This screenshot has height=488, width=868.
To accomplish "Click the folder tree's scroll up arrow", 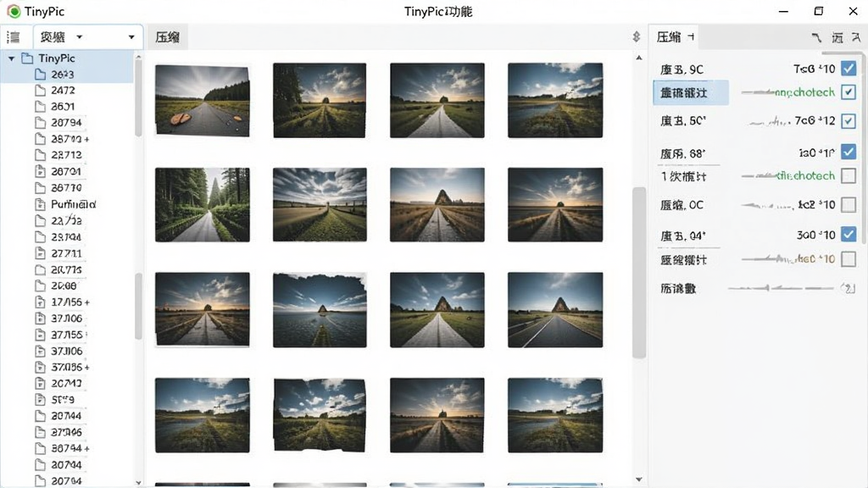I will [138, 57].
